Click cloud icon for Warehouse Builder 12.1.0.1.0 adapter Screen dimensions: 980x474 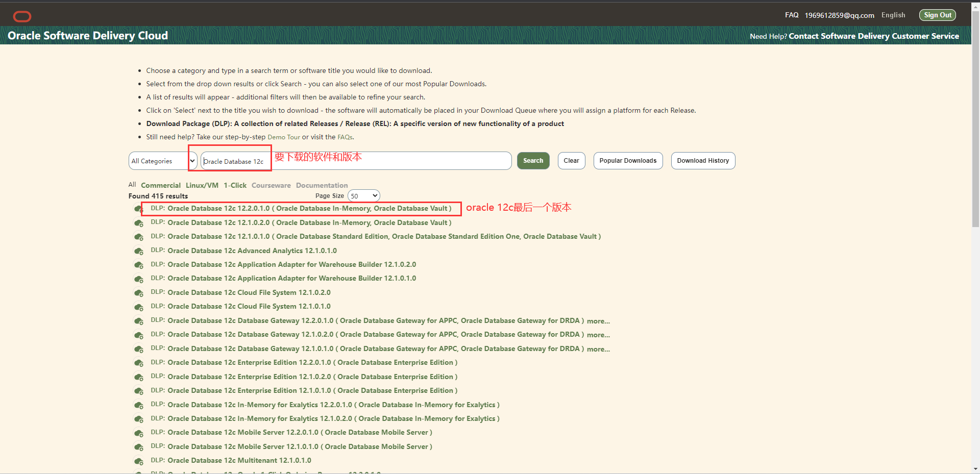coord(138,279)
